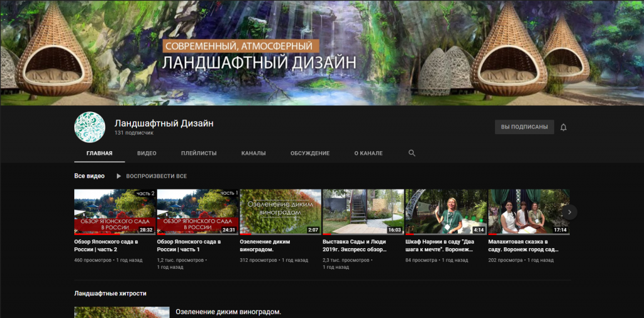Switch to the ВИДЕО tab
Screen dimensions: 644x318
pos(147,153)
